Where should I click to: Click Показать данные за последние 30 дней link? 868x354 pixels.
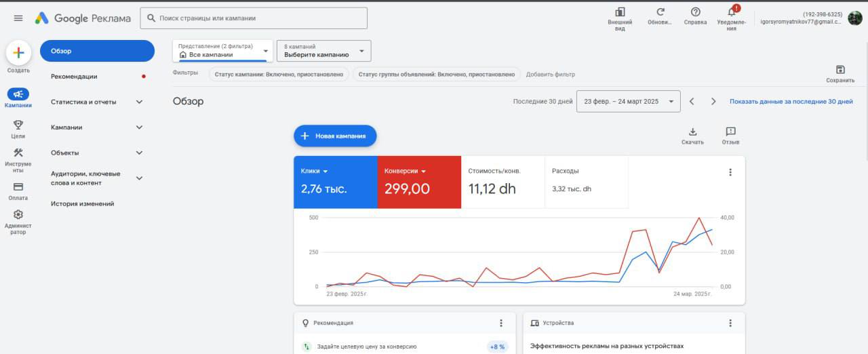pyautogui.click(x=791, y=101)
